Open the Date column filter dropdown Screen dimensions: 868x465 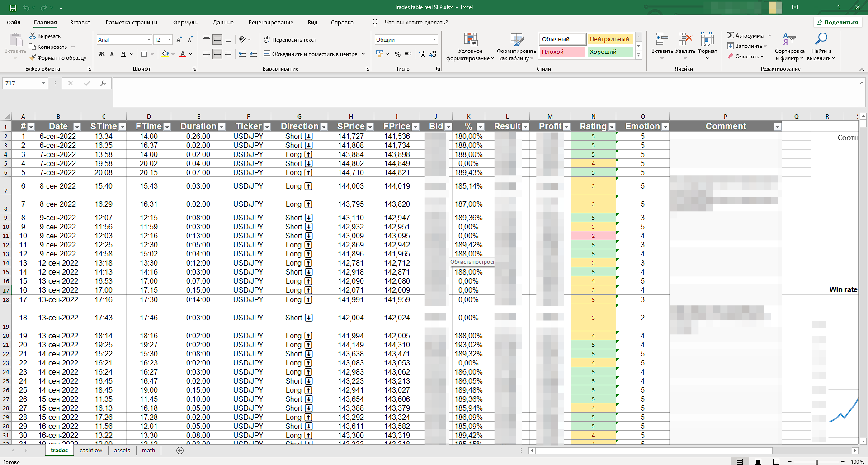pos(77,127)
